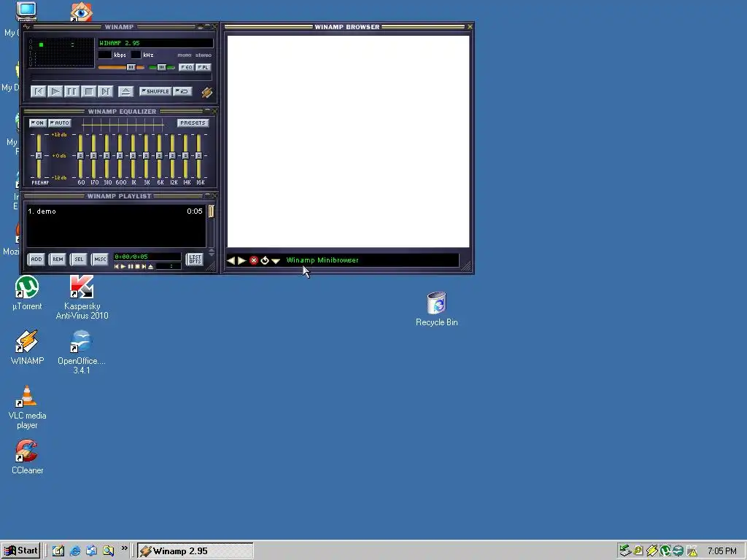Screen dimensions: 747x560
Task: Play the track in Winamp main window
Action: [x=55, y=91]
